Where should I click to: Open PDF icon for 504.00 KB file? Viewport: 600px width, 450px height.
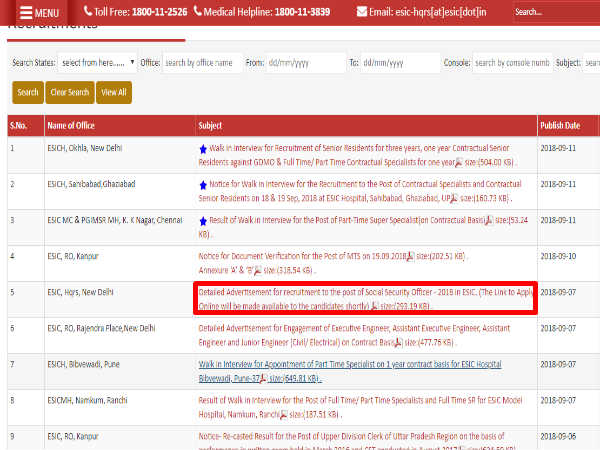point(458,162)
